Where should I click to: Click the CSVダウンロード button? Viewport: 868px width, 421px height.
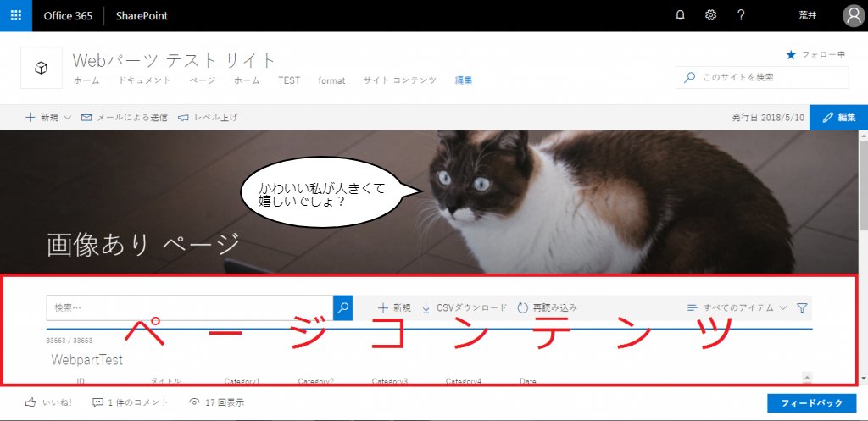click(465, 308)
